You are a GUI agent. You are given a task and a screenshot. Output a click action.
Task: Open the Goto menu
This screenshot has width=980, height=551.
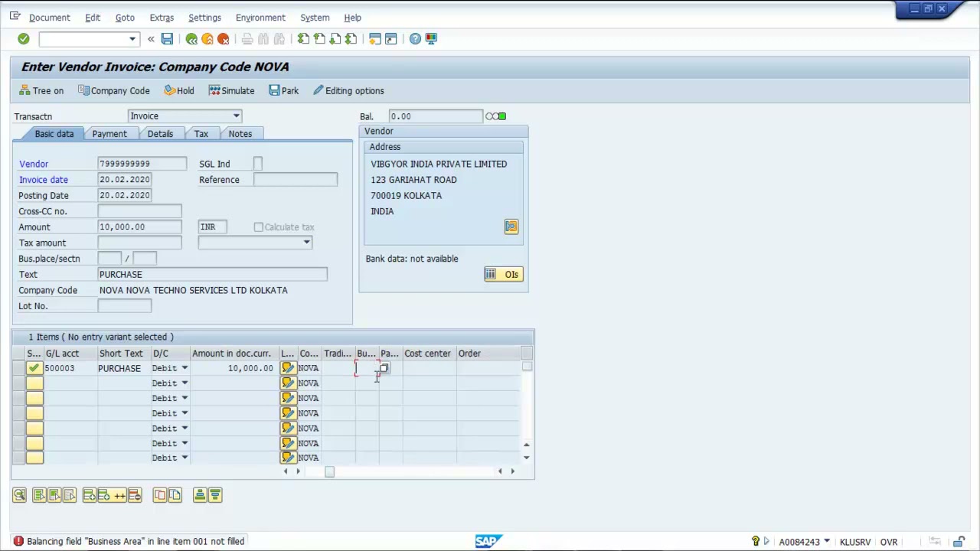(125, 18)
